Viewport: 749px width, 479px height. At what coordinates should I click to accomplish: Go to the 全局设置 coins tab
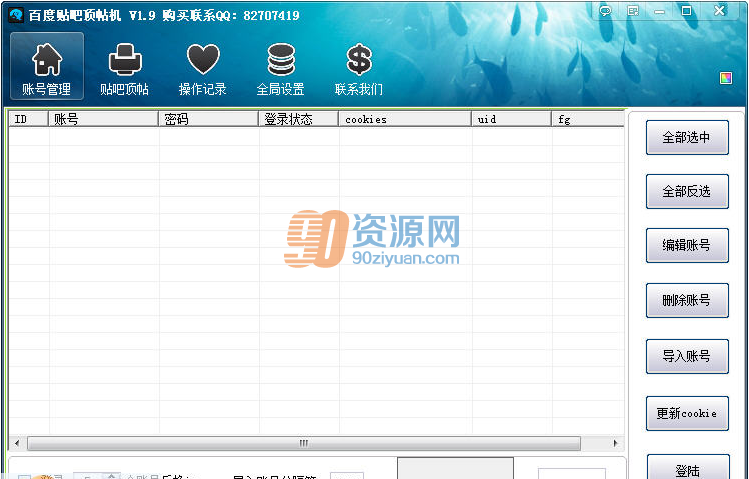(281, 68)
